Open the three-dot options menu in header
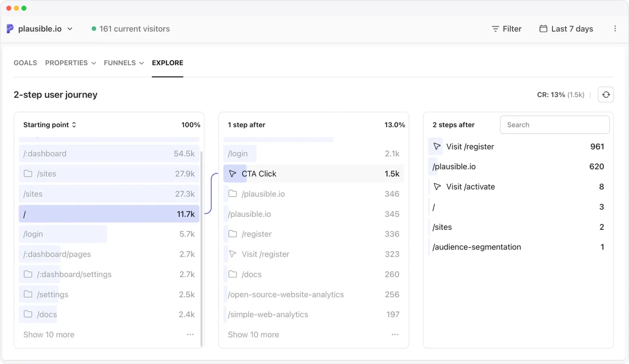 click(615, 29)
